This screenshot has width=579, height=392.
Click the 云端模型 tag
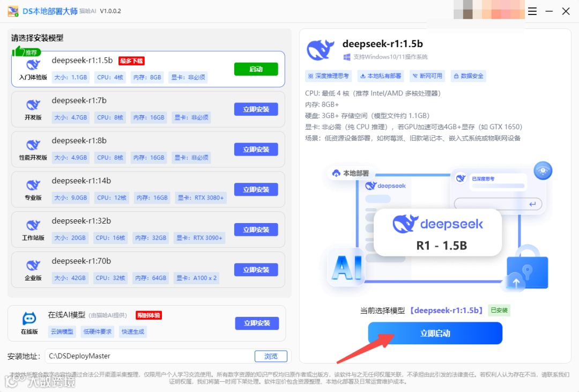[62, 331]
